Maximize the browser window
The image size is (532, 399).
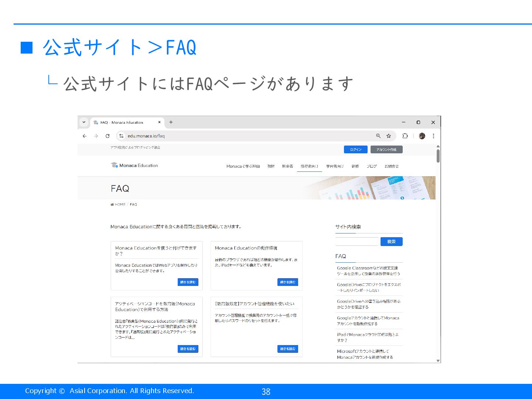418,122
